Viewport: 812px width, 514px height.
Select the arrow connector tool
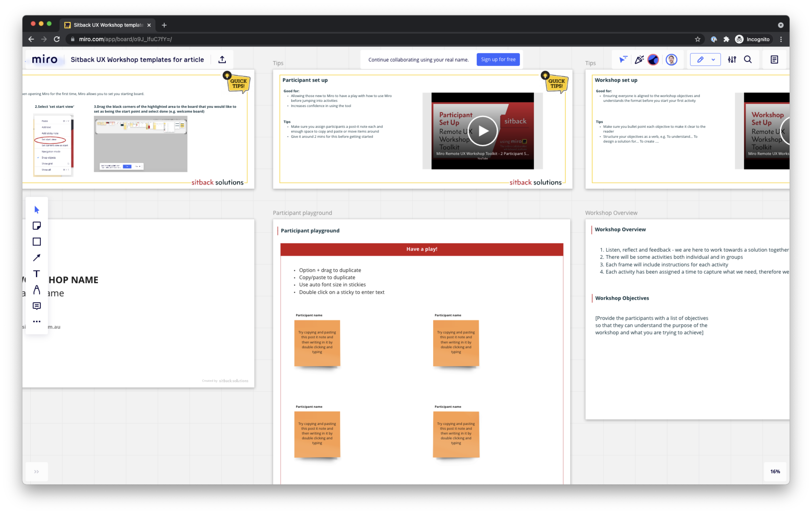(37, 258)
